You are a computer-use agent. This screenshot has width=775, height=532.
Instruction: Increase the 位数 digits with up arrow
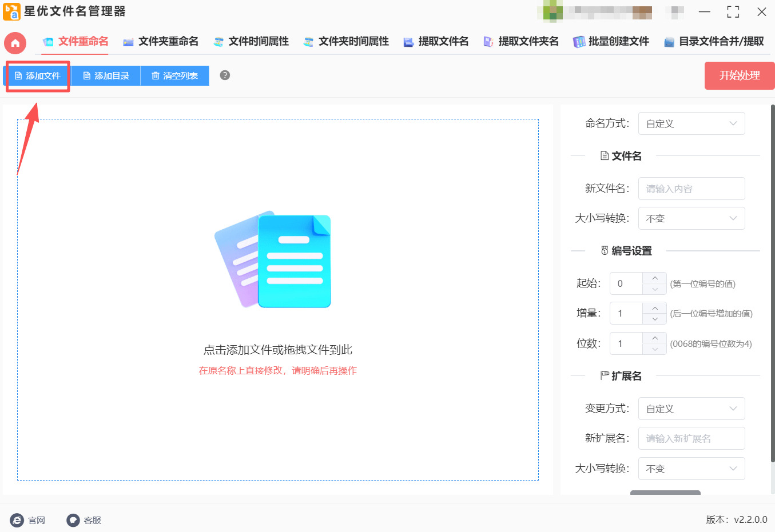tap(655, 338)
